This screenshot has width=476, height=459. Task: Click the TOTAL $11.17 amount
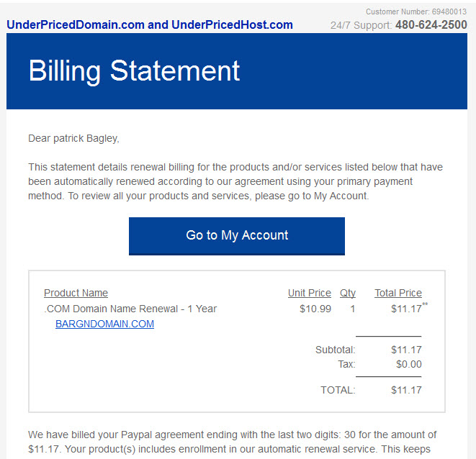pyautogui.click(x=406, y=390)
